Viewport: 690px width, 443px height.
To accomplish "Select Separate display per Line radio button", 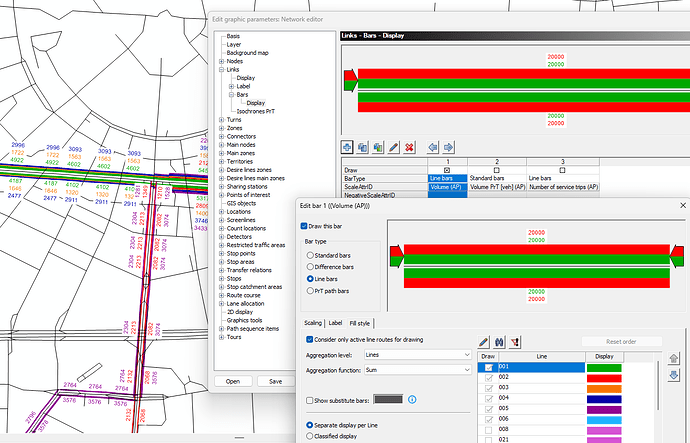I will [x=309, y=425].
